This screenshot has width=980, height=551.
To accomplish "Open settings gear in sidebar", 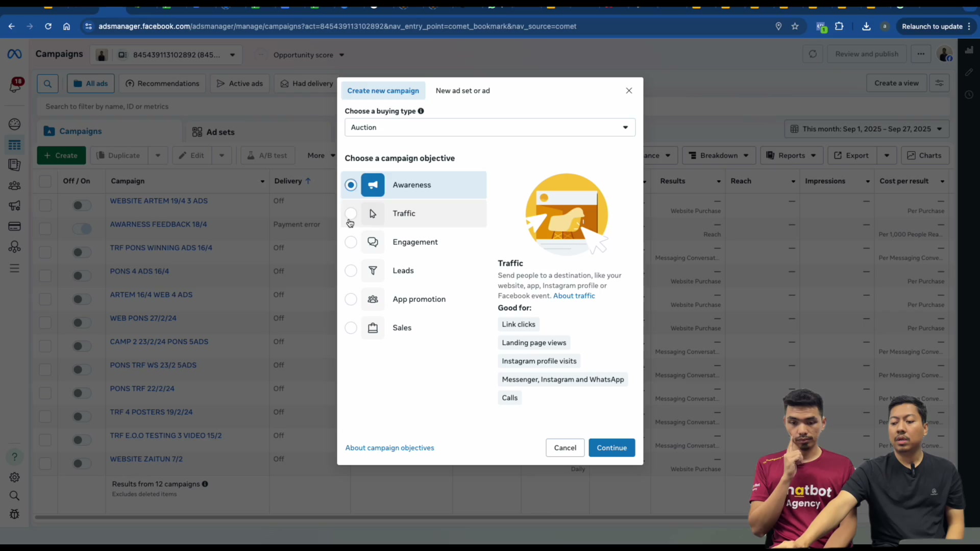I will 14,477.
